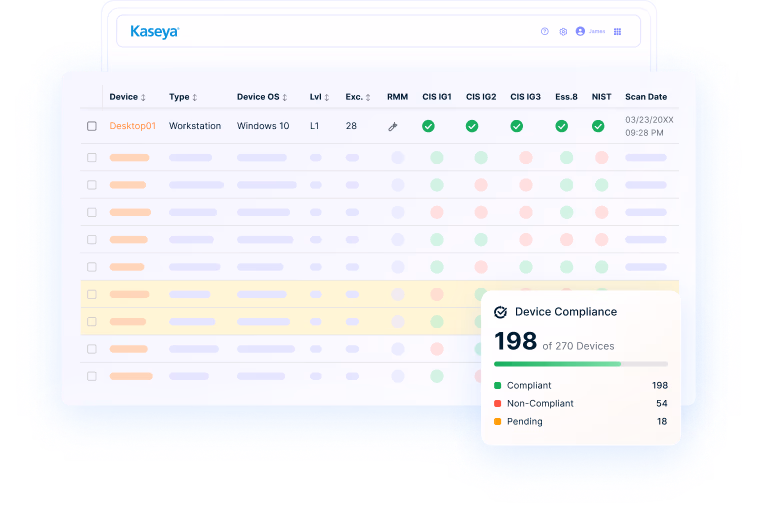Click the Ess.8 column header
This screenshot has height=520, width=758.
point(567,97)
